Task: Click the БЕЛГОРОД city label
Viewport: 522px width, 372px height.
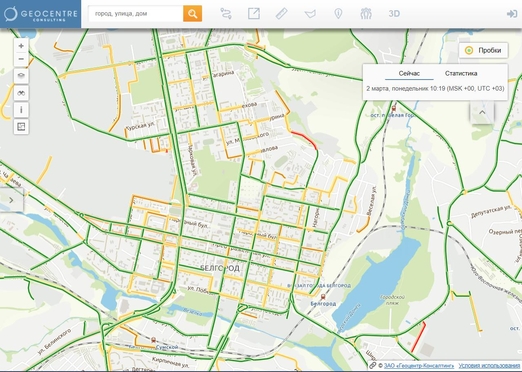Action: click(220, 268)
